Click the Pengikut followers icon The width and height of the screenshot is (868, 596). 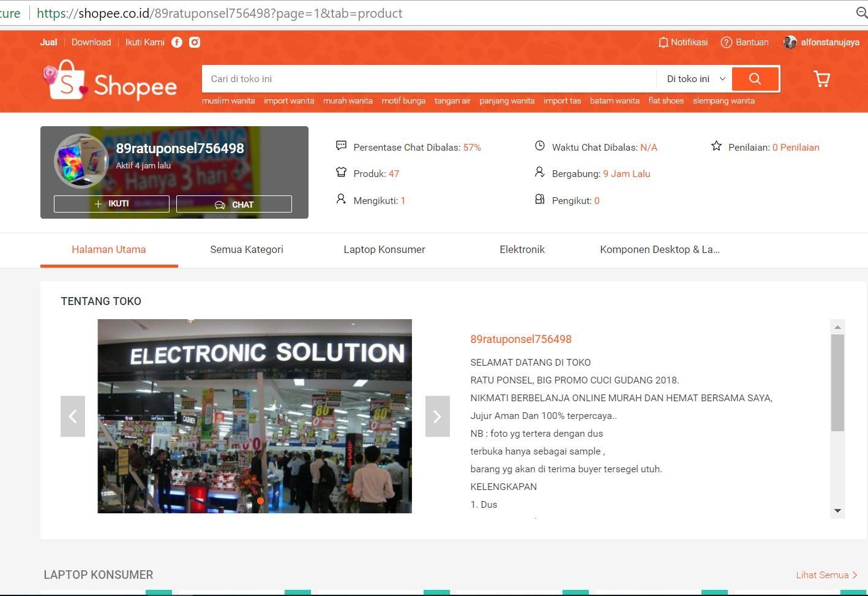coord(539,199)
